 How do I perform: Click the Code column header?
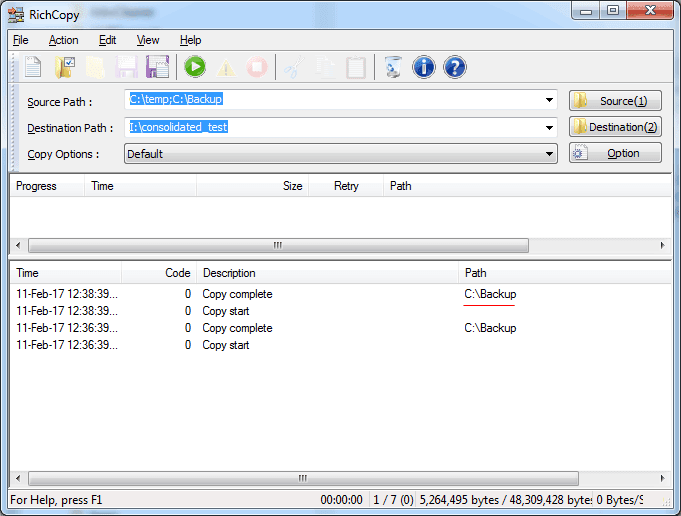coord(159,273)
